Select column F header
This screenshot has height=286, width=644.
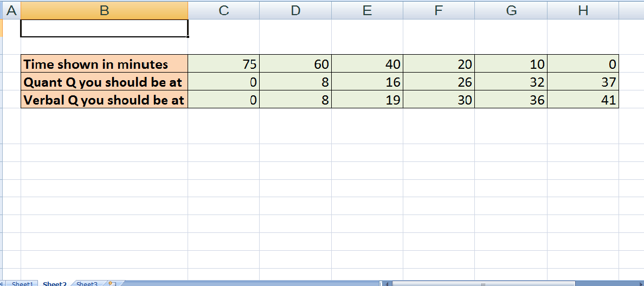[439, 10]
